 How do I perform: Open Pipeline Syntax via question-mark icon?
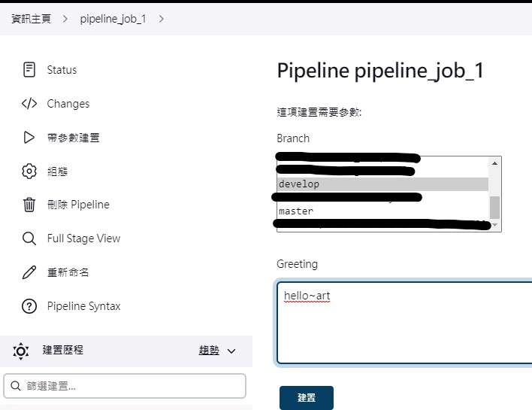(x=29, y=306)
